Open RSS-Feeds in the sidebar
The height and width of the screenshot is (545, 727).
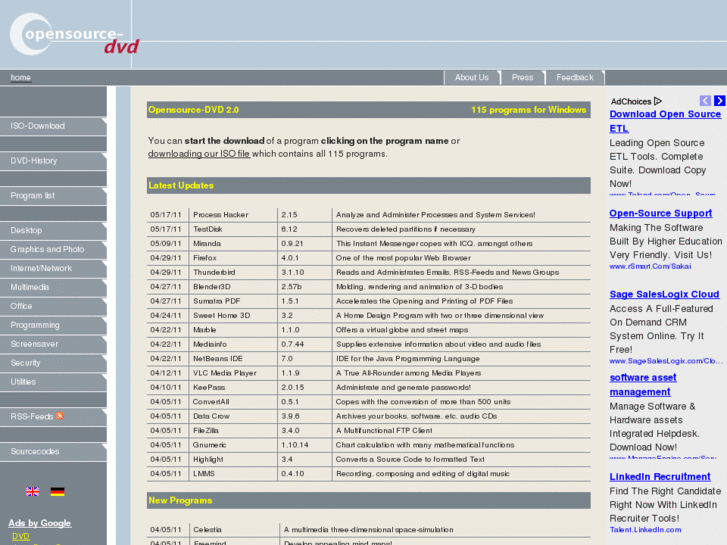(x=53, y=417)
